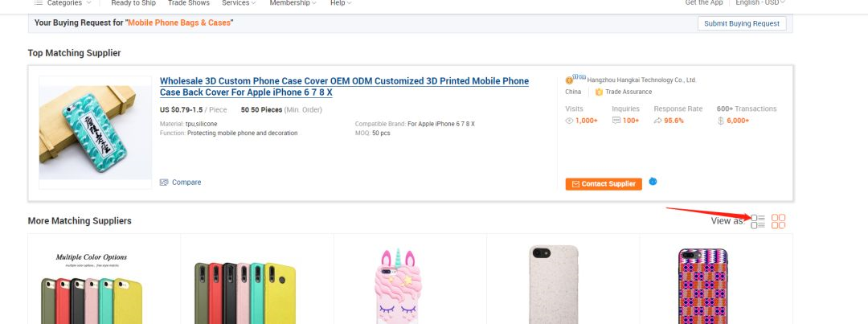Switch to list view layout icon
The width and height of the screenshot is (868, 324).
[758, 221]
